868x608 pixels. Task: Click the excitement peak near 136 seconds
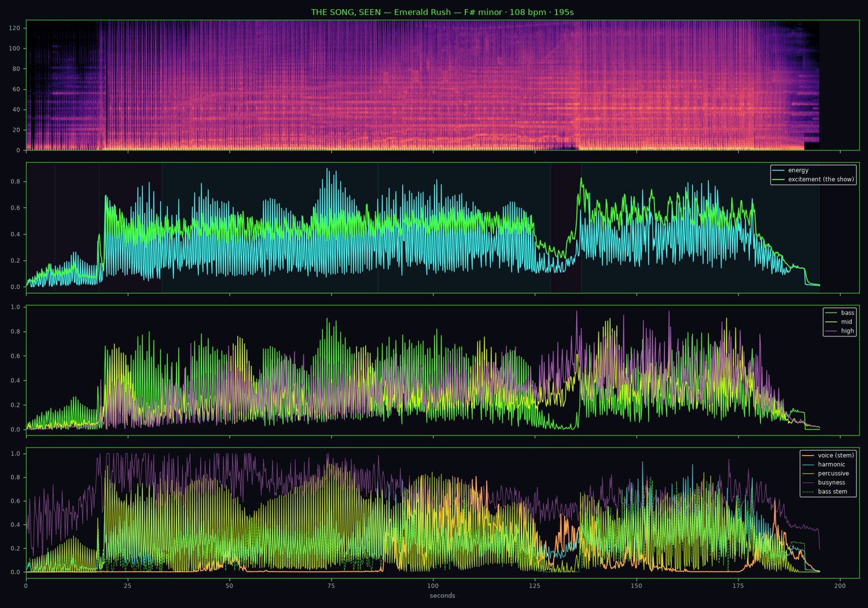pos(580,178)
